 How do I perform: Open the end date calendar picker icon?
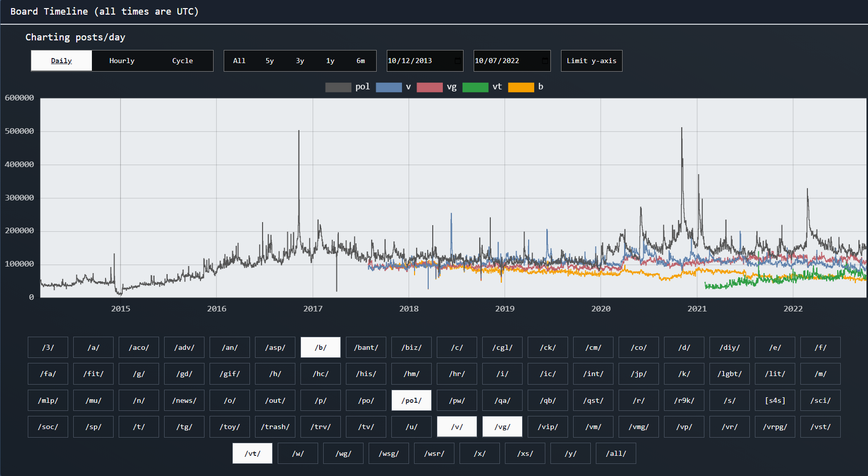544,61
